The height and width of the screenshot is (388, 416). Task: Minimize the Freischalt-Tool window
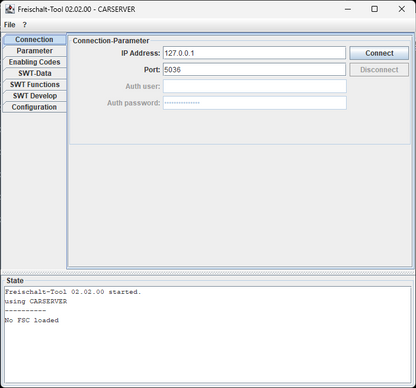pos(348,9)
